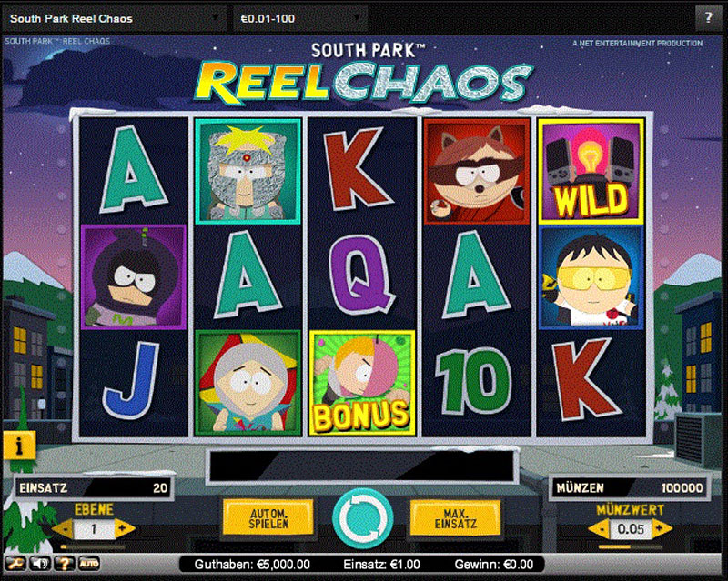Image resolution: width=728 pixels, height=581 pixels.
Task: Decrease Ebene bet level with minus arrow
Action: point(64,528)
